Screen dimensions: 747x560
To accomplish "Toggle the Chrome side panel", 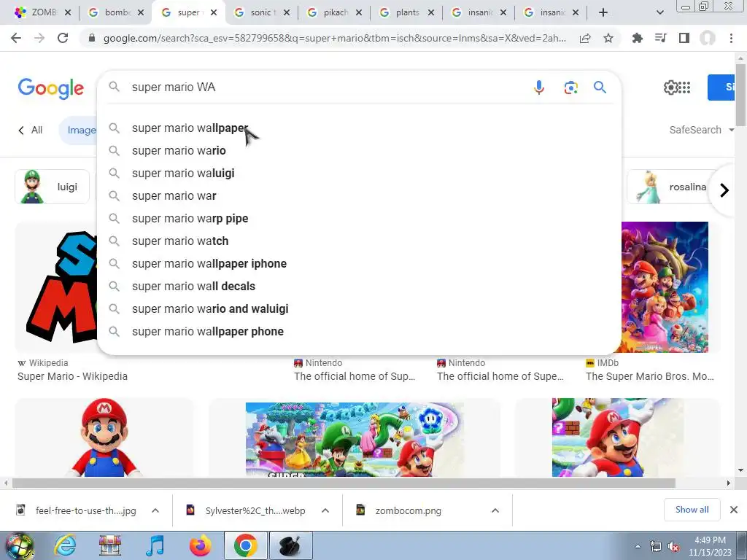I will click(x=684, y=38).
